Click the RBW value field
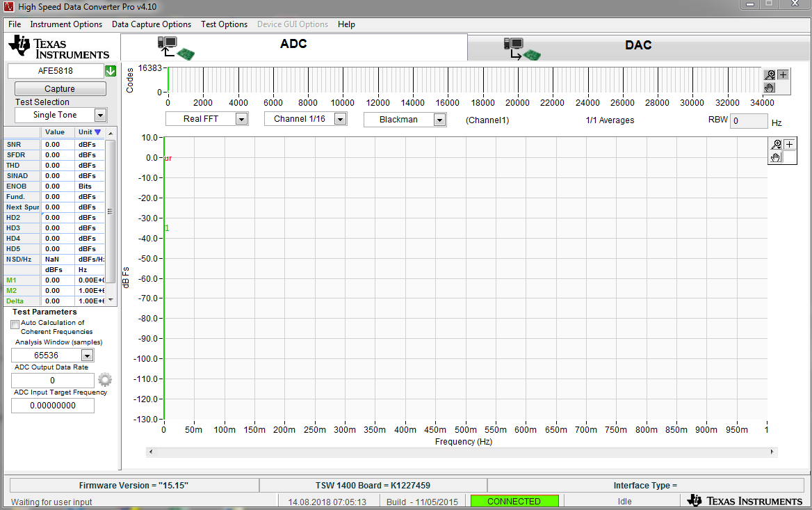812x510 pixels. click(x=748, y=121)
